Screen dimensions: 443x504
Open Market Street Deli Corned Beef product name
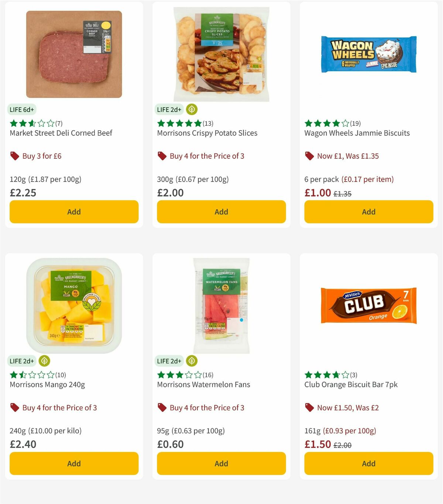click(61, 133)
